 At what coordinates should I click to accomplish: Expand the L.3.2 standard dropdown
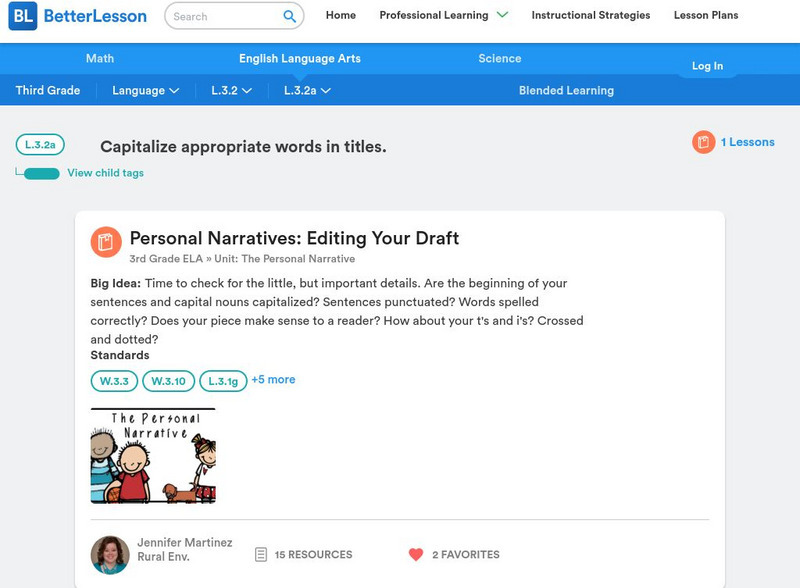click(x=231, y=90)
